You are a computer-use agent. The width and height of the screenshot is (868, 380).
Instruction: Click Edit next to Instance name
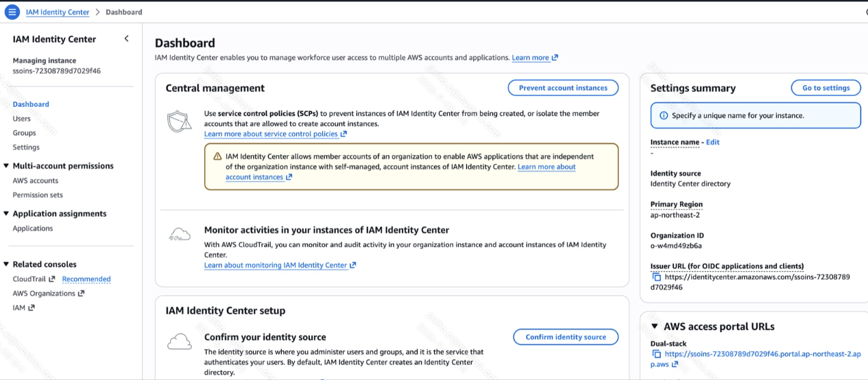click(x=712, y=142)
